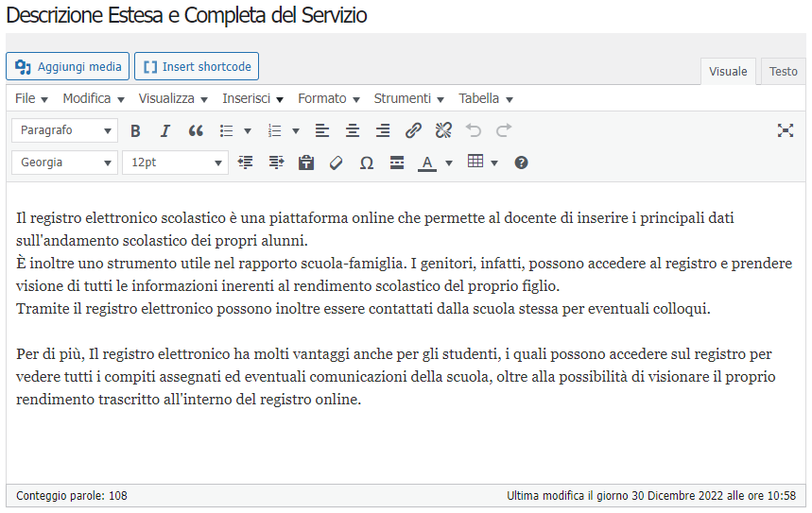
Task: Insert a bulleted list
Action: (x=226, y=130)
